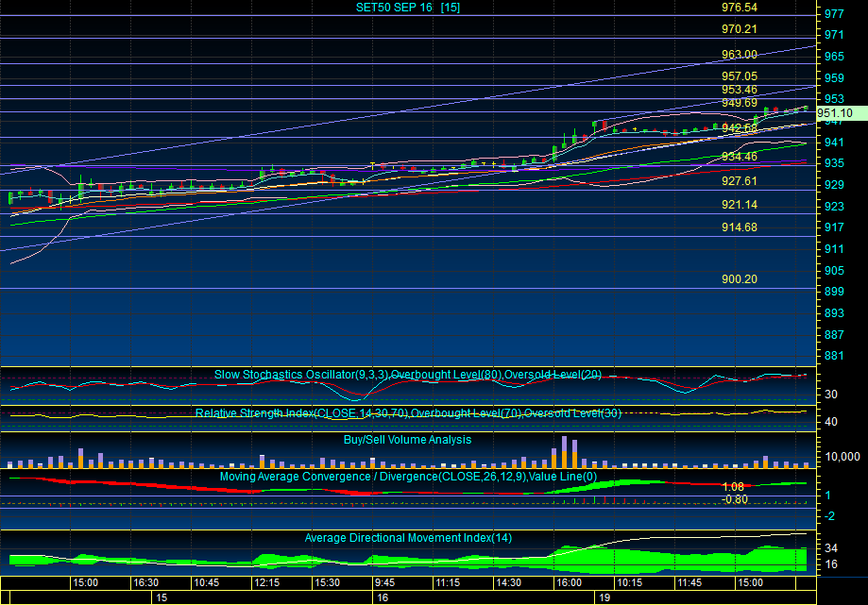
Task: Select the 917 price axis tick
Action: click(x=834, y=227)
